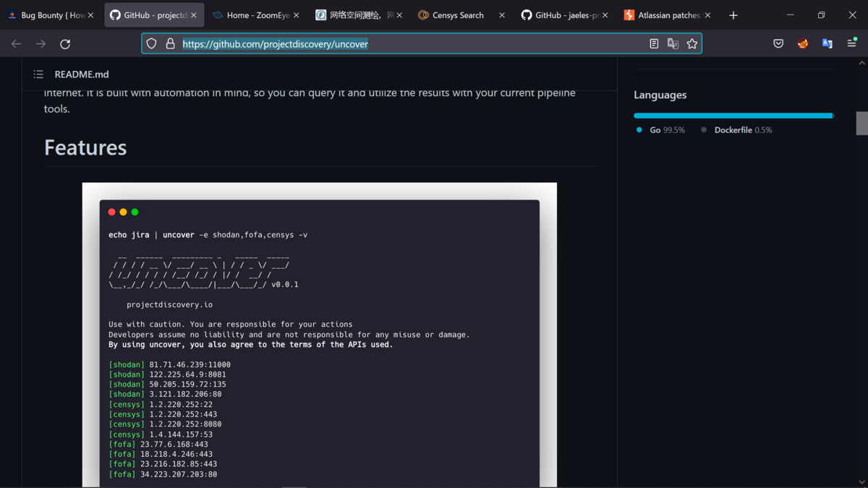Close the Atlassian patches tab

tap(707, 15)
